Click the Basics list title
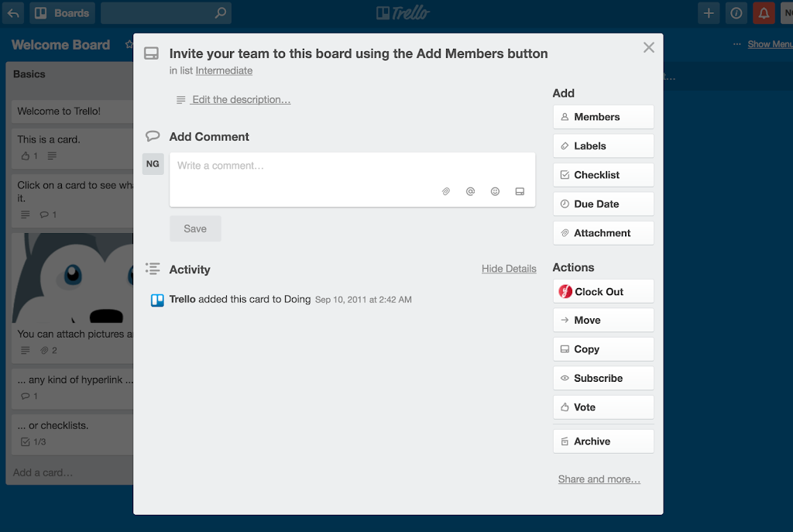Viewport: 793px width, 532px height. coord(29,74)
